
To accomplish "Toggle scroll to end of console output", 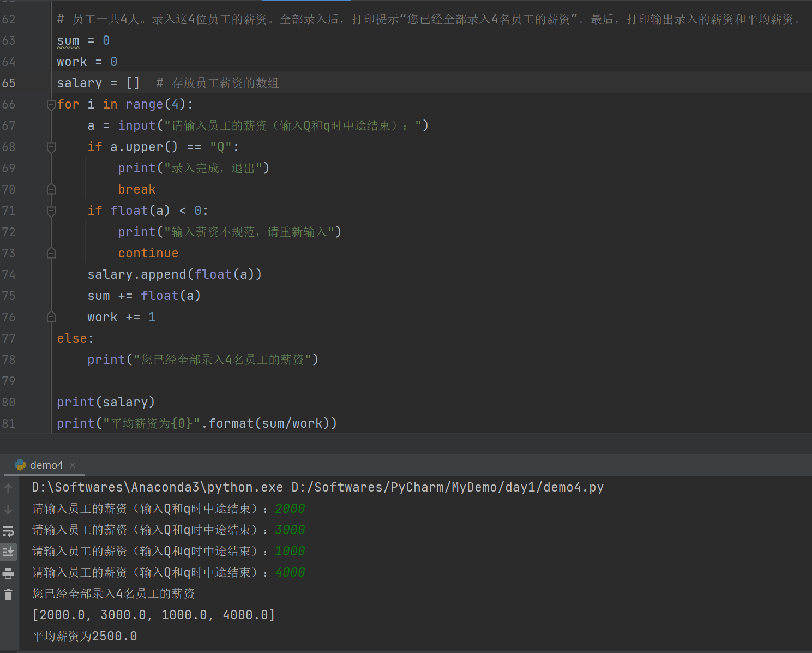I will tap(8, 552).
